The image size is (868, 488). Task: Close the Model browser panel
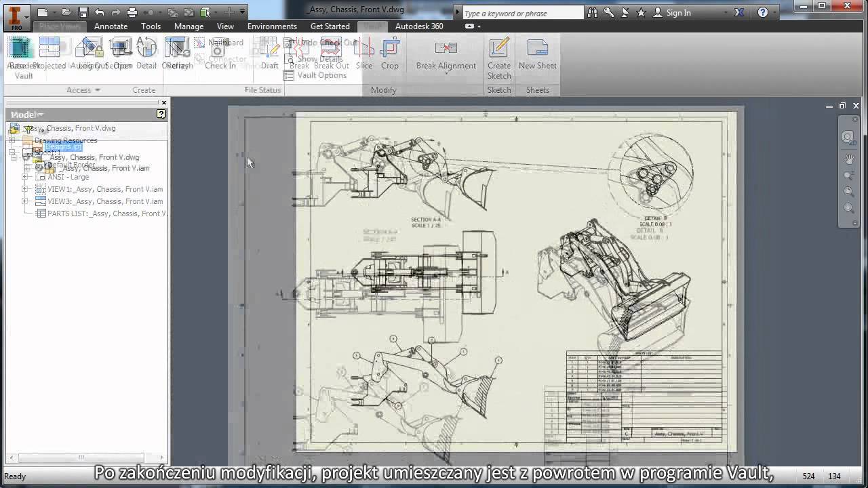pos(163,103)
